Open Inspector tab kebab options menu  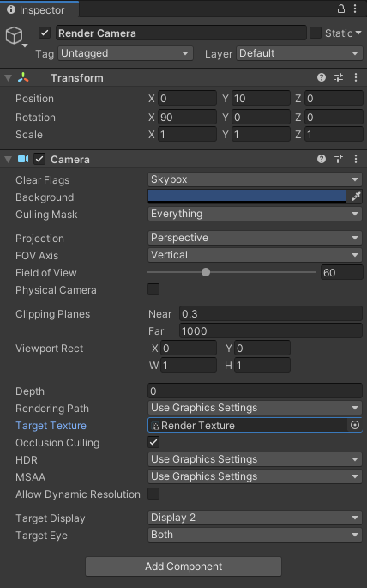(355, 9)
